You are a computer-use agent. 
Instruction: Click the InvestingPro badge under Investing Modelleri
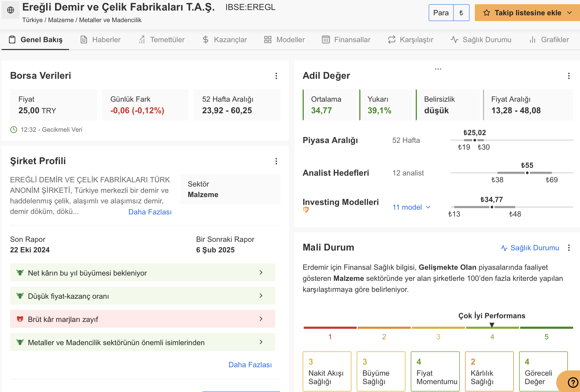point(306,210)
